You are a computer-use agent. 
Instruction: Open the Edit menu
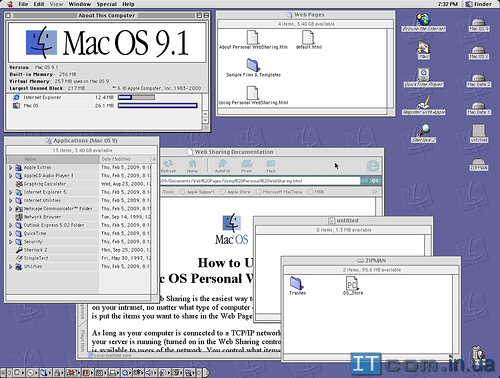[39, 4]
